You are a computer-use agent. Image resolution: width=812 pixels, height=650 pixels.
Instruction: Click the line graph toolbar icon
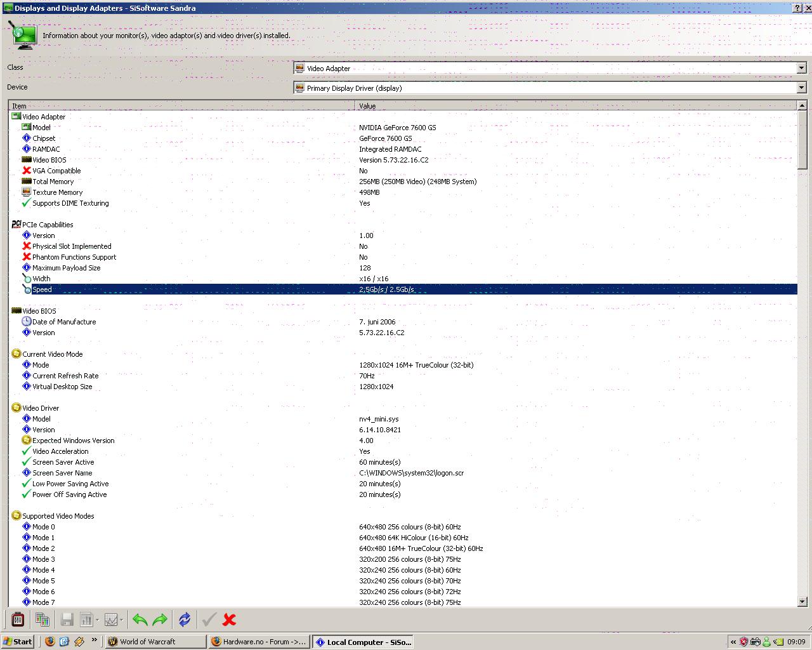pyautogui.click(x=110, y=620)
